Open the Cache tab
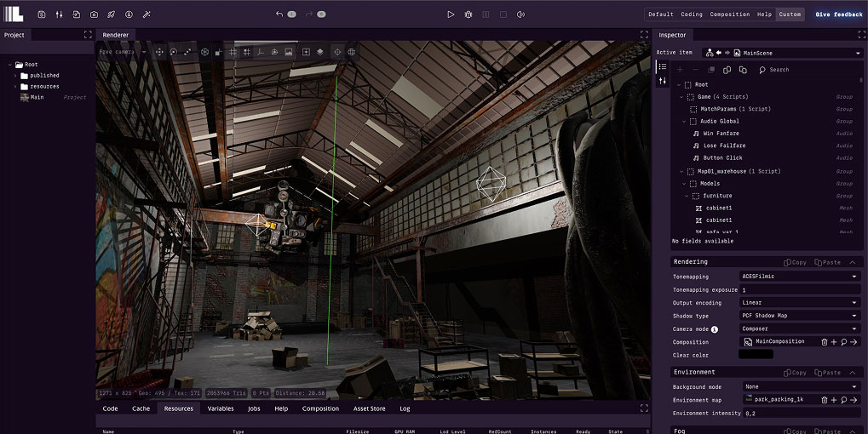This screenshot has width=868, height=434. [x=141, y=408]
